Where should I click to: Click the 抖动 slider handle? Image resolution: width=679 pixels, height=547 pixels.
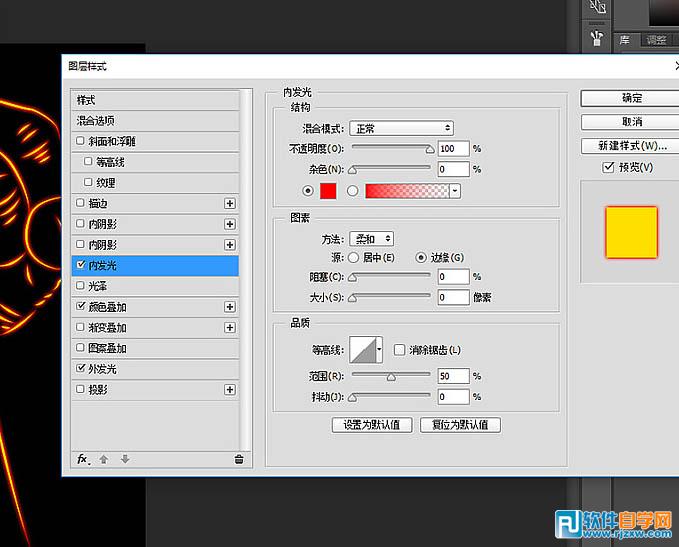tap(352, 398)
